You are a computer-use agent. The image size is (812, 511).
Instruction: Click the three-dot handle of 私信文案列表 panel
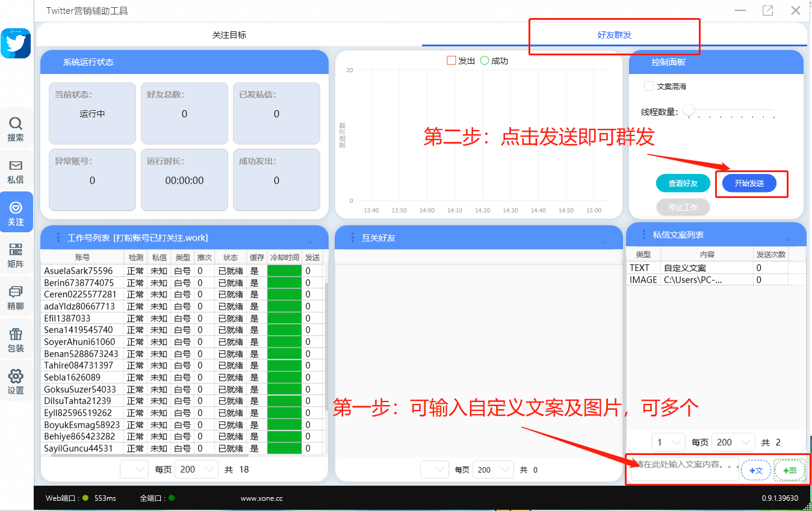tap(643, 234)
